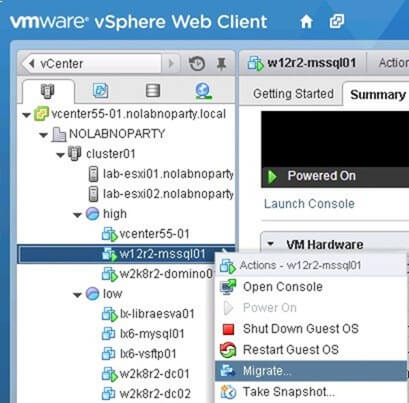Select the lx6-vsftp01 VM icon

pos(108,354)
